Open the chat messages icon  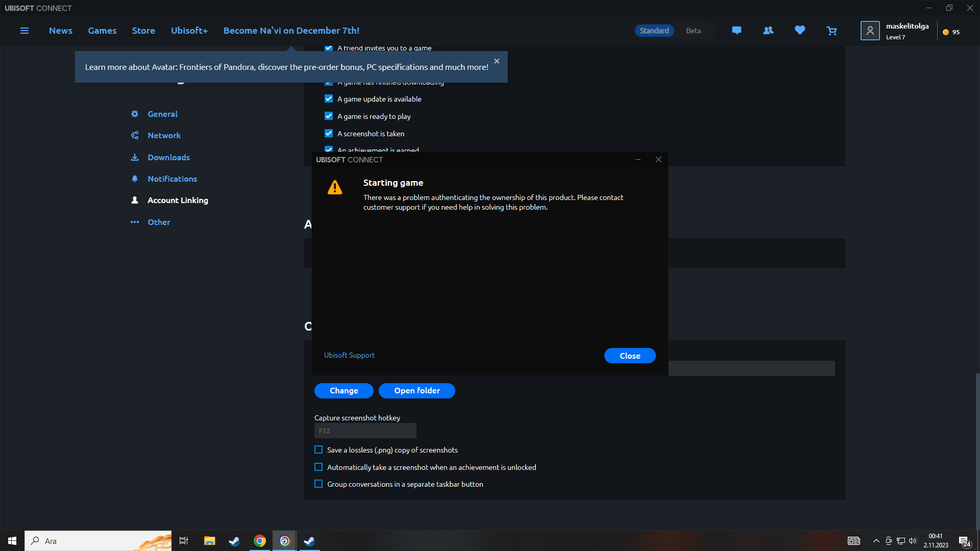click(736, 31)
